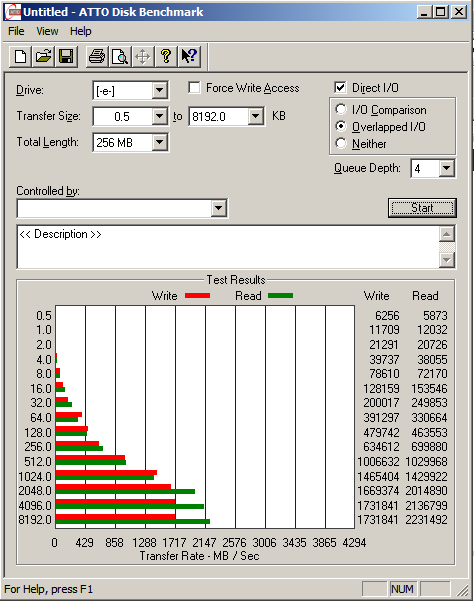
Task: Click the New document toolbar icon
Action: pos(20,57)
